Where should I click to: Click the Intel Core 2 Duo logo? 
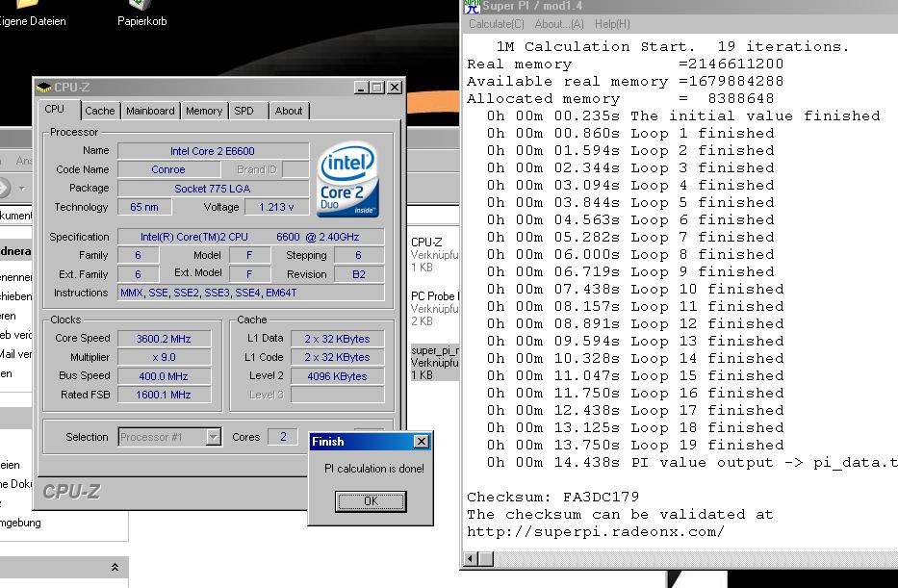(347, 180)
